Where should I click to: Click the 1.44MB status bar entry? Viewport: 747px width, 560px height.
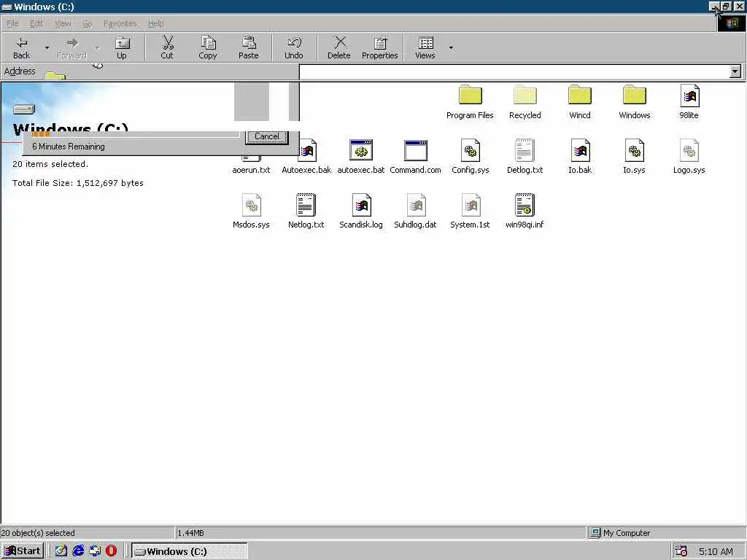point(380,533)
